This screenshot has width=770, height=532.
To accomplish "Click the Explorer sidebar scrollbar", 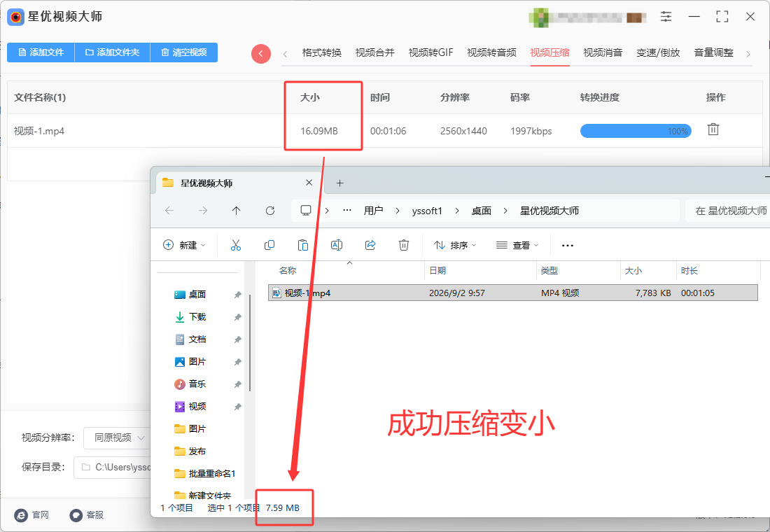I will point(250,342).
